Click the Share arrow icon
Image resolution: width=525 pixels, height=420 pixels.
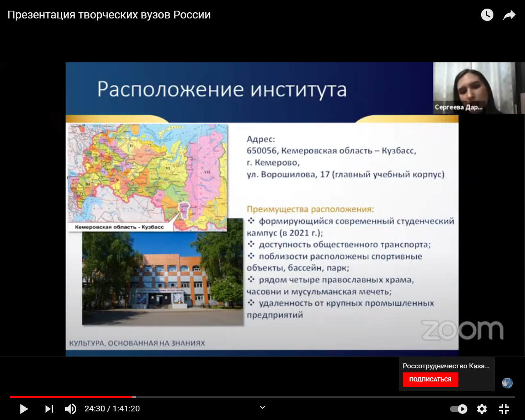[509, 15]
